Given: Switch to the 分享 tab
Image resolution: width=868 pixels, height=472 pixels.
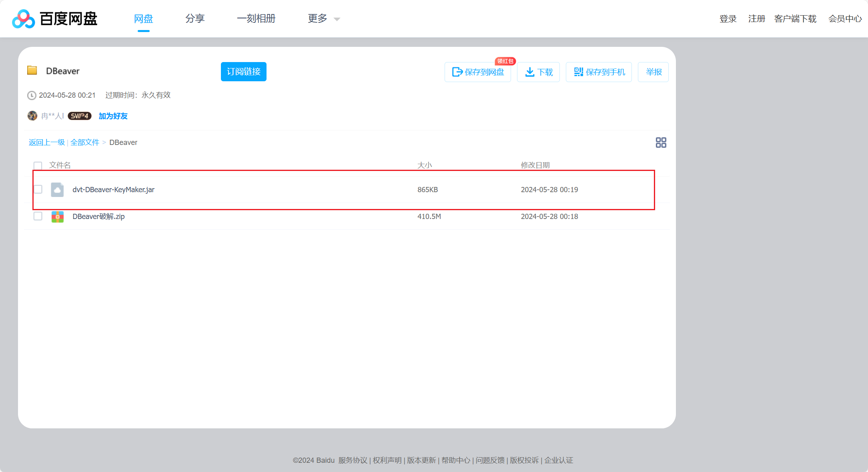Looking at the screenshot, I should click(x=195, y=18).
